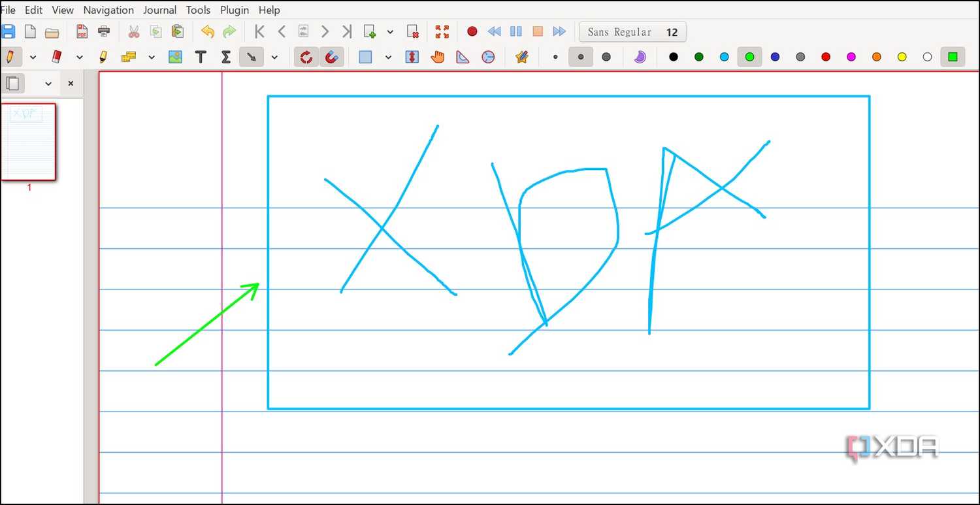Export the document as PDF
Viewport: 980px width, 505px height.
pyautogui.click(x=82, y=31)
